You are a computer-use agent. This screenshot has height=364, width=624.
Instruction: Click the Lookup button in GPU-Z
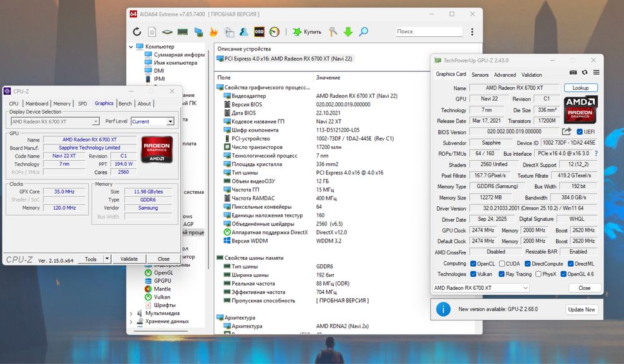(580, 88)
